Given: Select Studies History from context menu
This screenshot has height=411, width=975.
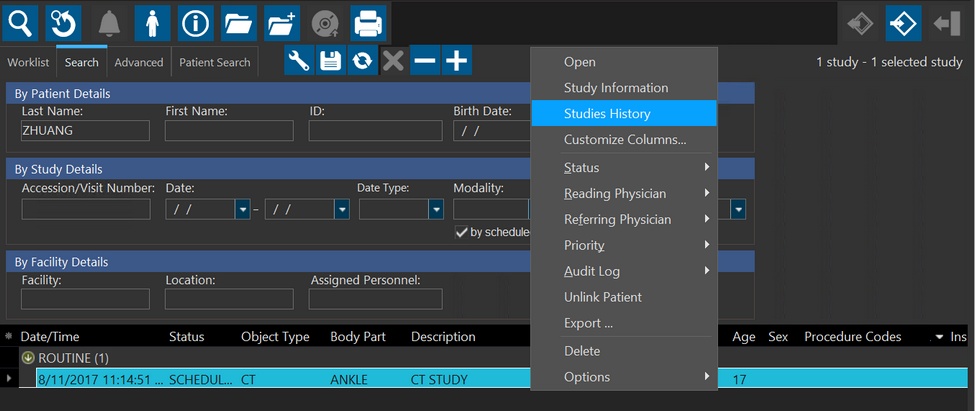Looking at the screenshot, I should (x=607, y=114).
